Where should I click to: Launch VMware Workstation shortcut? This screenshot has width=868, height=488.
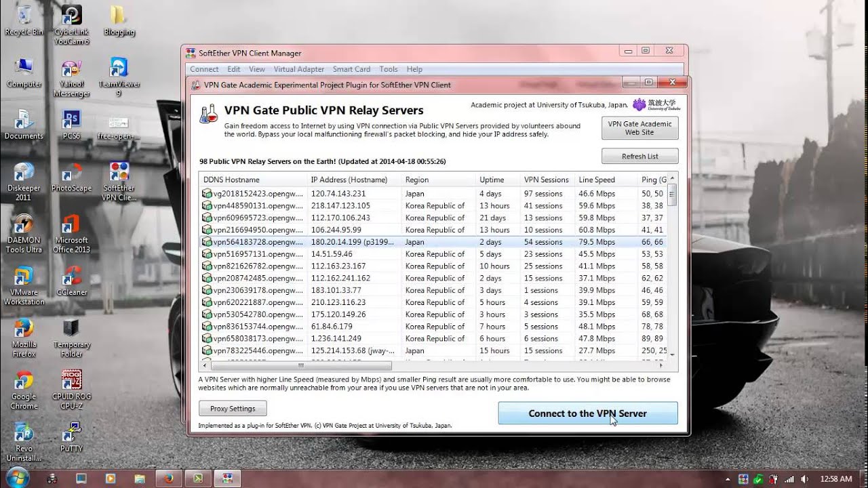(24, 285)
